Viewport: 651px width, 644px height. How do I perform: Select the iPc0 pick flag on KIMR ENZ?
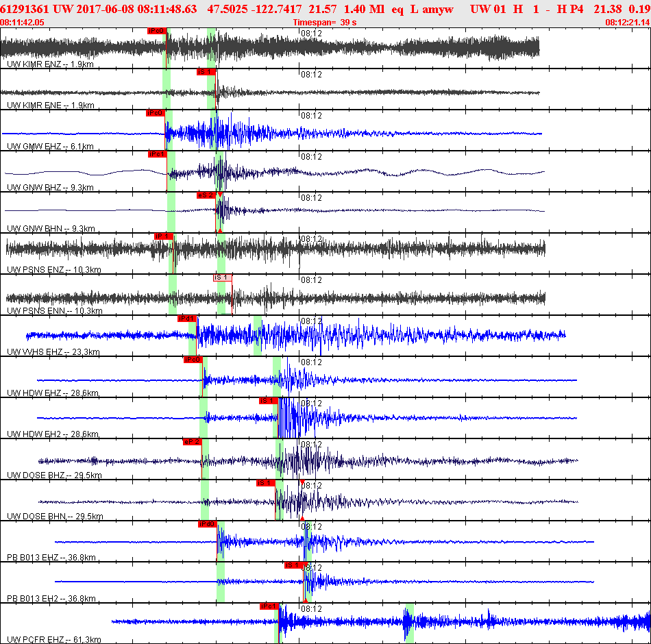[x=157, y=31]
